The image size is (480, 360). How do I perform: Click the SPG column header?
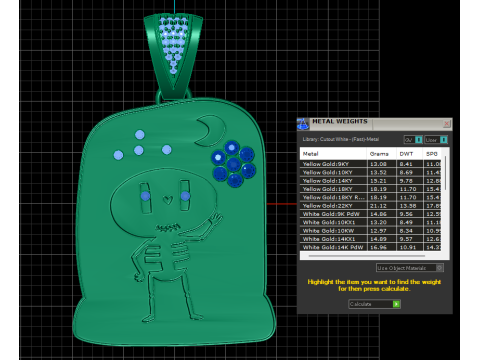click(432, 154)
